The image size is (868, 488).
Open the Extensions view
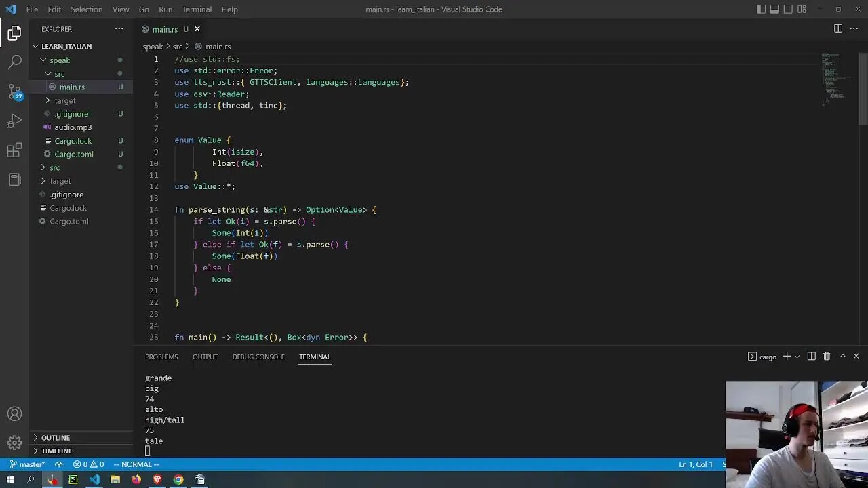point(14,150)
